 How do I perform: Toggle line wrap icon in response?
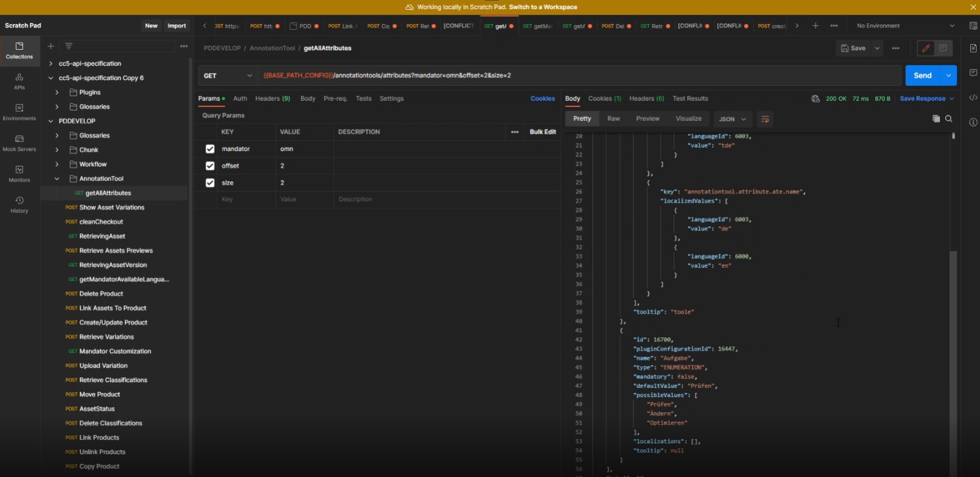point(765,119)
